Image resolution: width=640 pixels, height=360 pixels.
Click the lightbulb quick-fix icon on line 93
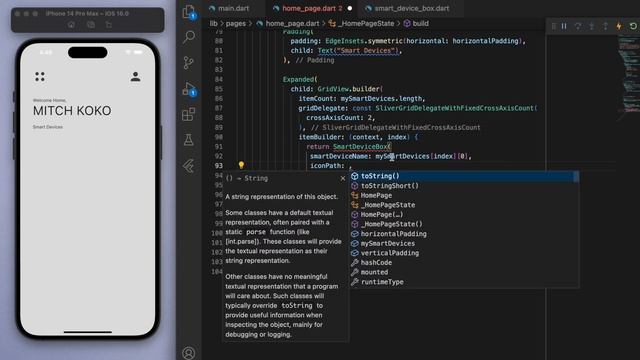click(241, 165)
